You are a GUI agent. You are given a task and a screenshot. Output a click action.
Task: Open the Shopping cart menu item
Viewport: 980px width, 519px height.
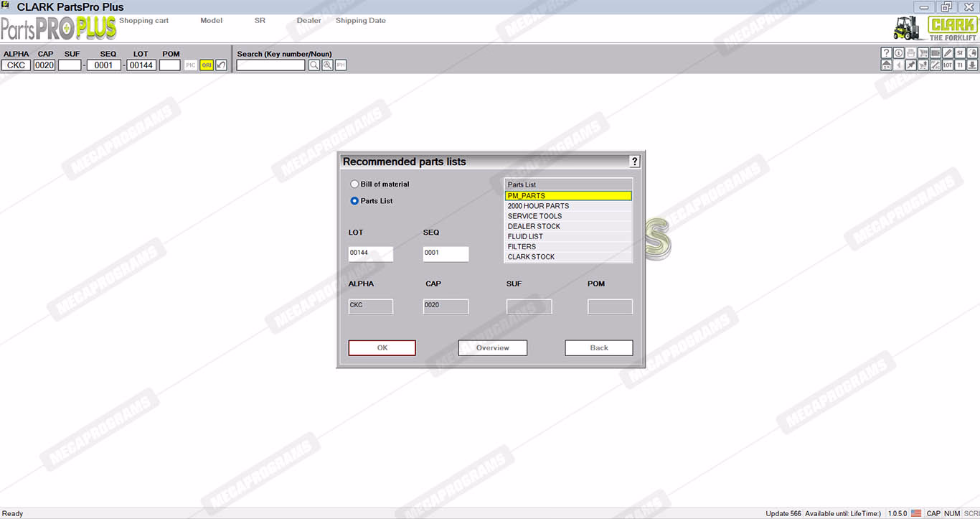pyautogui.click(x=143, y=21)
